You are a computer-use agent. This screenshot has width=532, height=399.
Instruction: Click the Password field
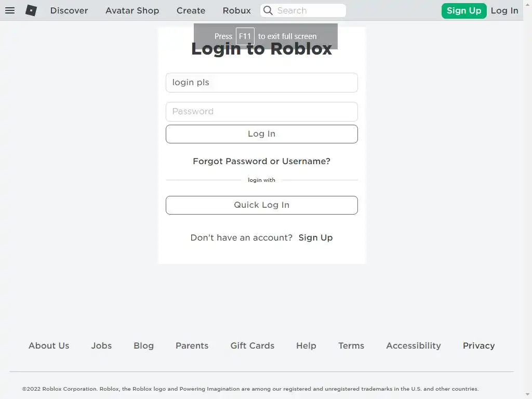pos(262,112)
